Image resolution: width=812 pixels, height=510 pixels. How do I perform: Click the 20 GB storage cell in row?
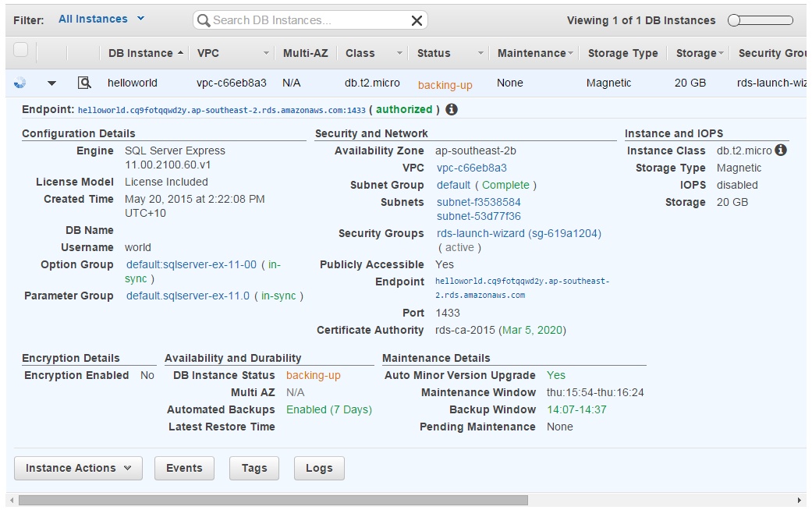click(x=690, y=83)
